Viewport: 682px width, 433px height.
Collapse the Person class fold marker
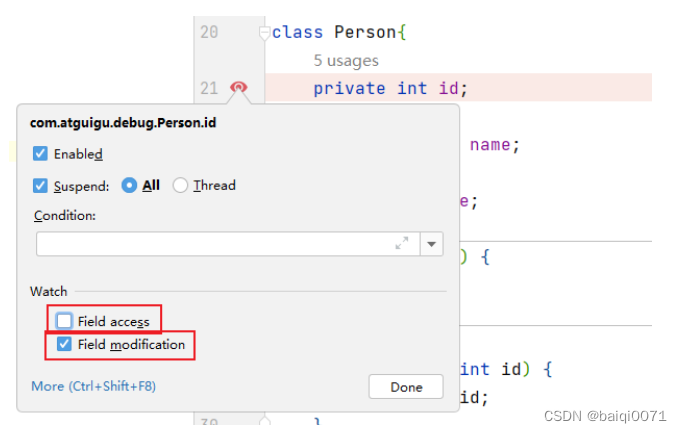pyautogui.click(x=264, y=33)
